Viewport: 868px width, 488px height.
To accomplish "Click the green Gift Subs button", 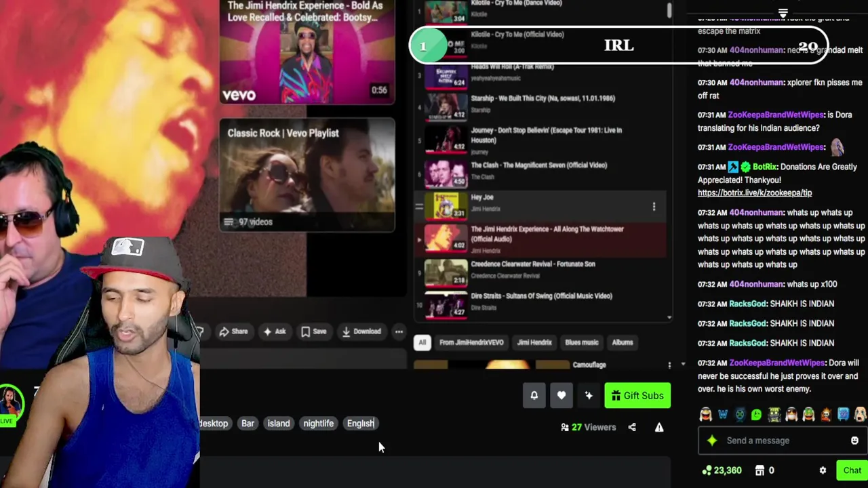I will 637,395.
